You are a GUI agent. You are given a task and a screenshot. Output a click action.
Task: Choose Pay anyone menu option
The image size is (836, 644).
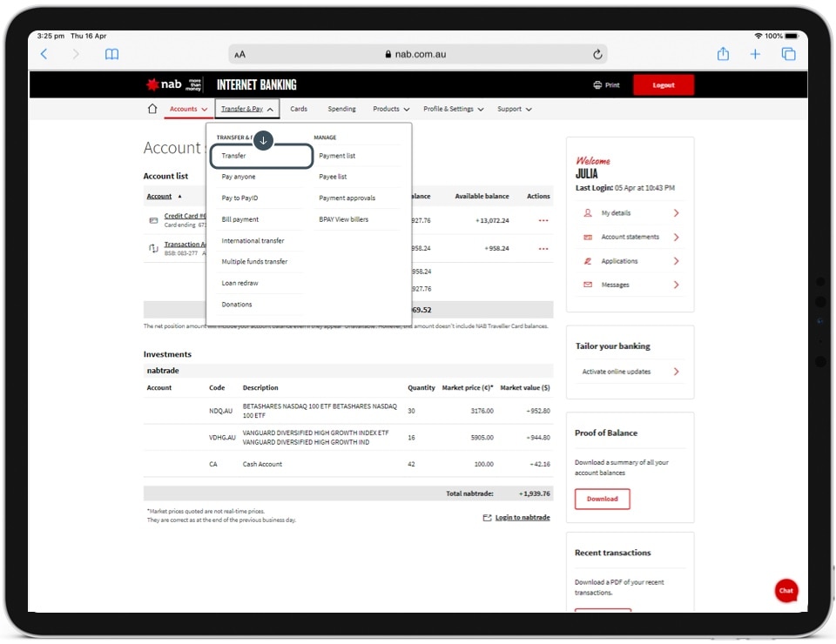tap(239, 177)
